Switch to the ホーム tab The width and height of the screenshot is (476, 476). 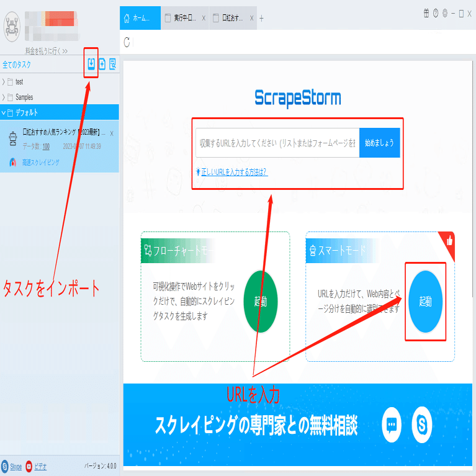pyautogui.click(x=140, y=18)
